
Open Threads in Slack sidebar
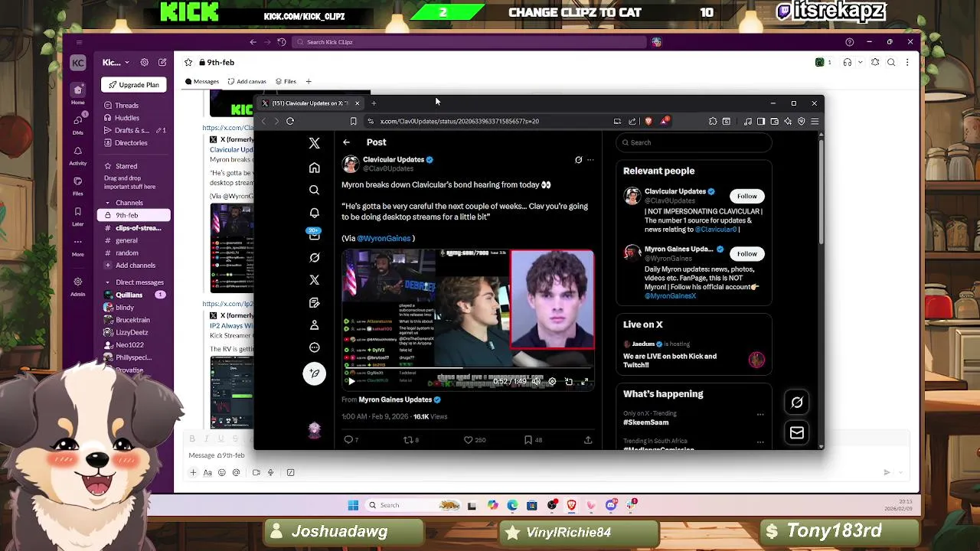point(126,106)
